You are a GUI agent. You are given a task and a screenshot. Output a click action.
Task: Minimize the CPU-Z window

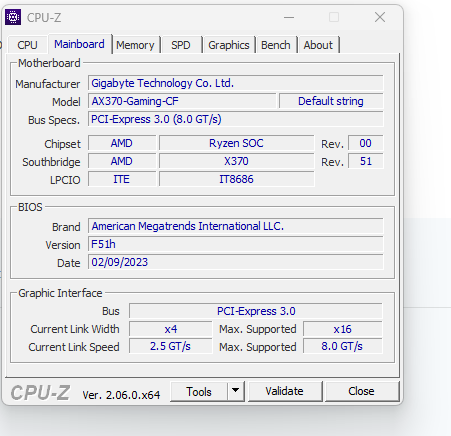289,17
